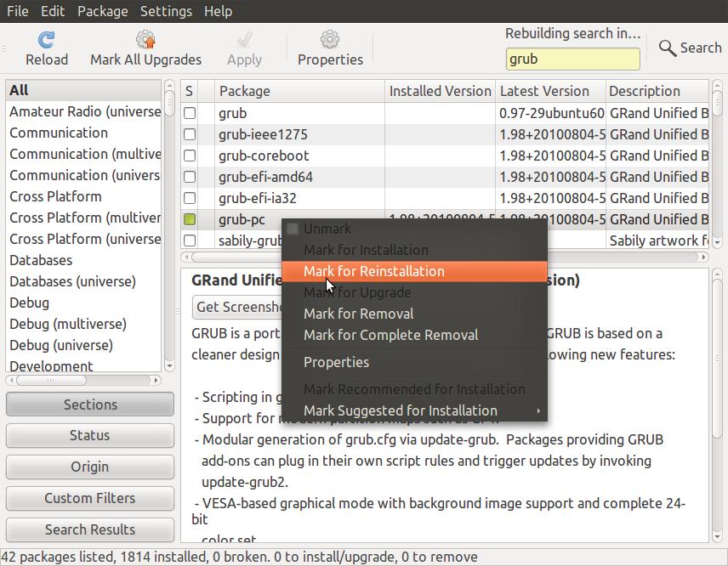The image size is (728, 566).
Task: Expand Mark Suggested for Installation submenu arrow
Action: pos(538,410)
